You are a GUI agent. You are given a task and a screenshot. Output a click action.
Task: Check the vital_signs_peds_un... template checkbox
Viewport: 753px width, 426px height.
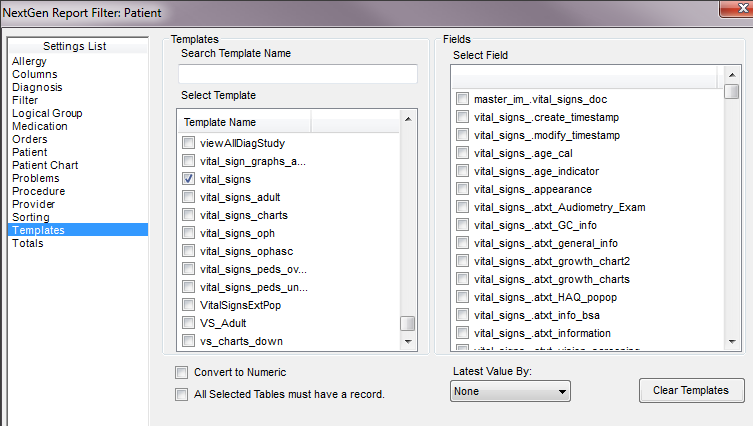pos(189,287)
